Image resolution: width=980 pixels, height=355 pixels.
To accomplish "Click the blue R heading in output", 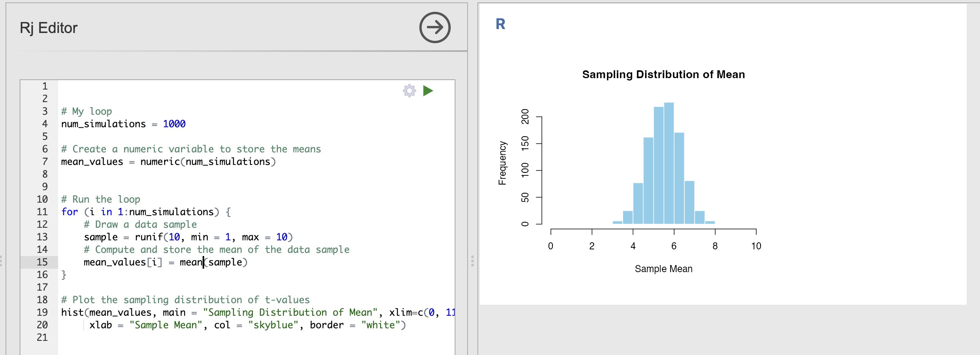I will click(500, 24).
